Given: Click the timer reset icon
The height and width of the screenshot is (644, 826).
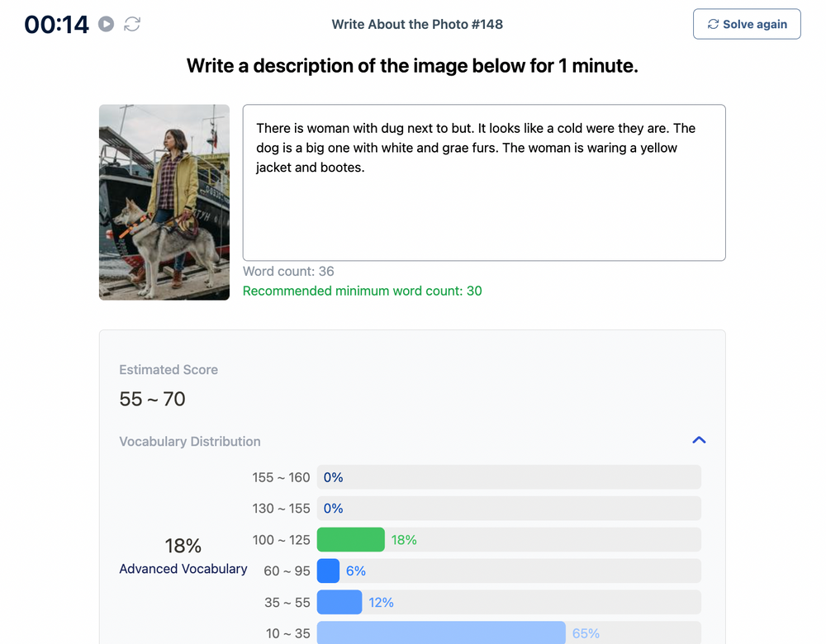Looking at the screenshot, I should [x=133, y=24].
